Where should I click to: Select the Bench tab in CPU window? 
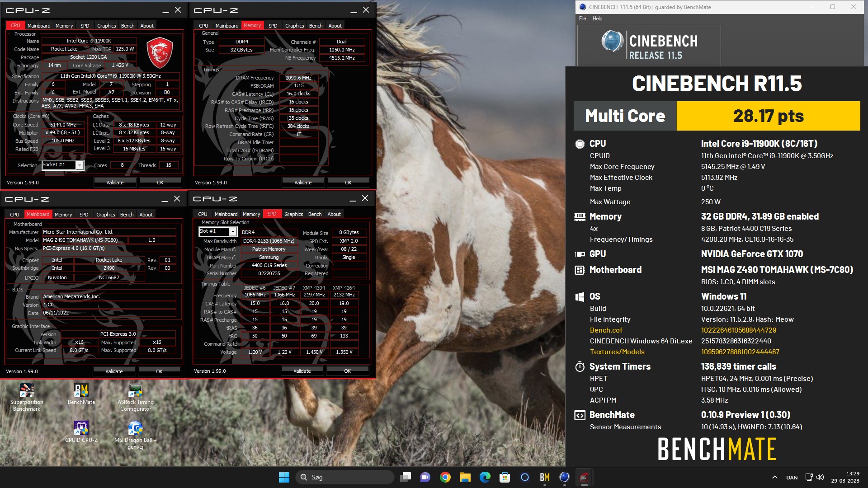(x=127, y=26)
